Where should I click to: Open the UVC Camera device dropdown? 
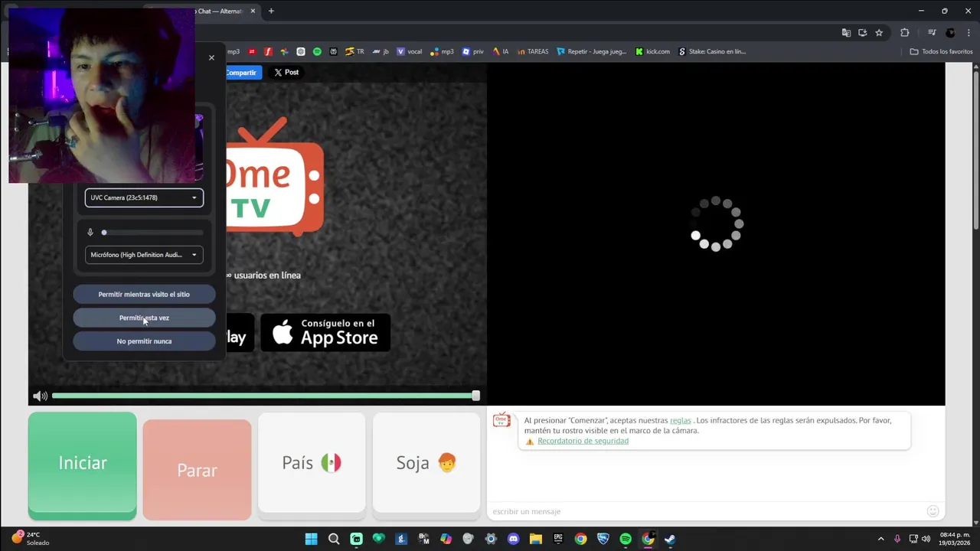tap(144, 197)
